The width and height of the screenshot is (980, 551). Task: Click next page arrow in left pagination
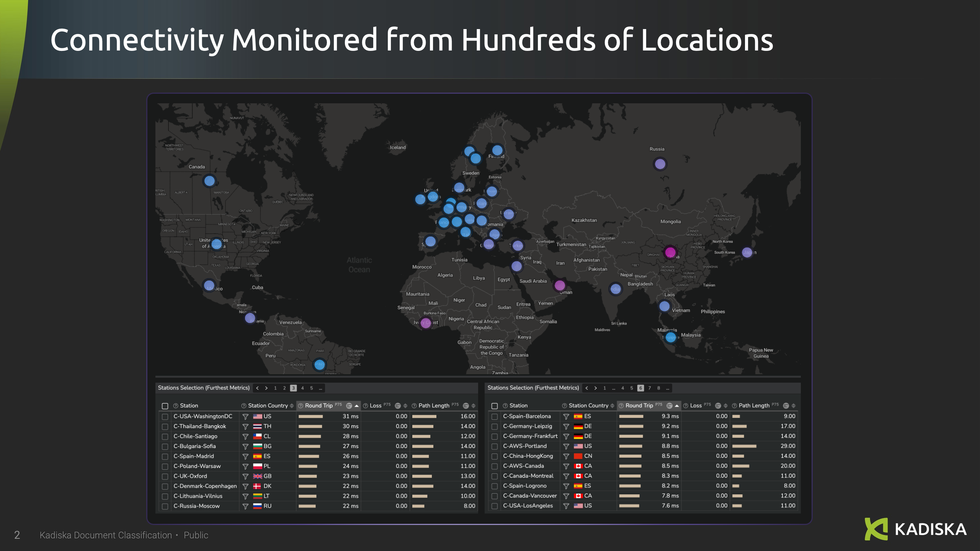[266, 388]
